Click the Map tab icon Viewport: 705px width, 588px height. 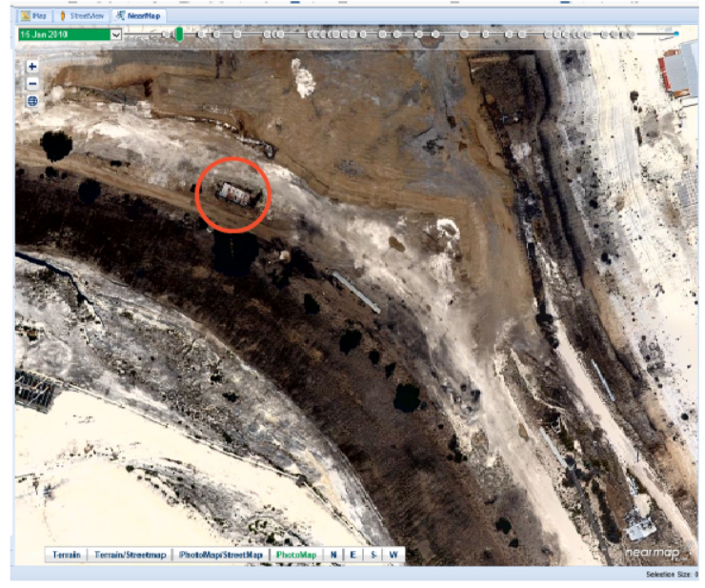(x=26, y=16)
